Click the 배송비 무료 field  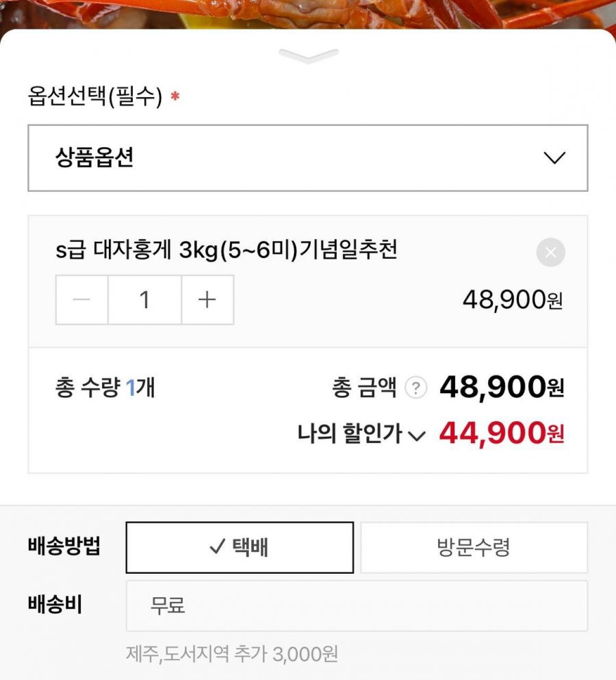pyautogui.click(x=356, y=605)
